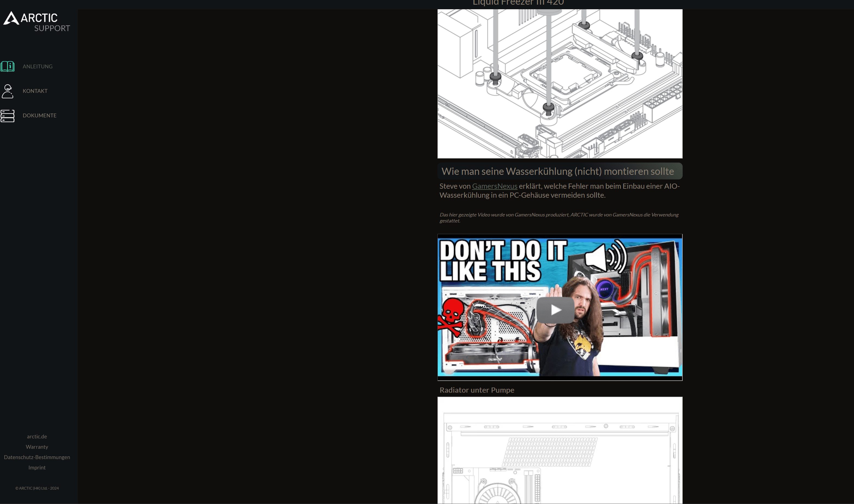Viewport: 854px width, 504px height.
Task: Click the Anleitung open book icon
Action: click(7, 66)
